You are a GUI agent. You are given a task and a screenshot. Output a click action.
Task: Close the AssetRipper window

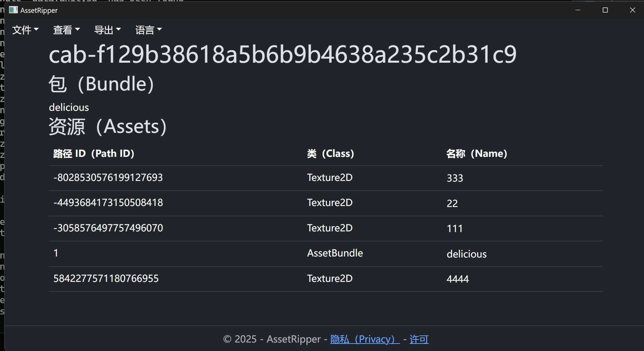[x=632, y=10]
